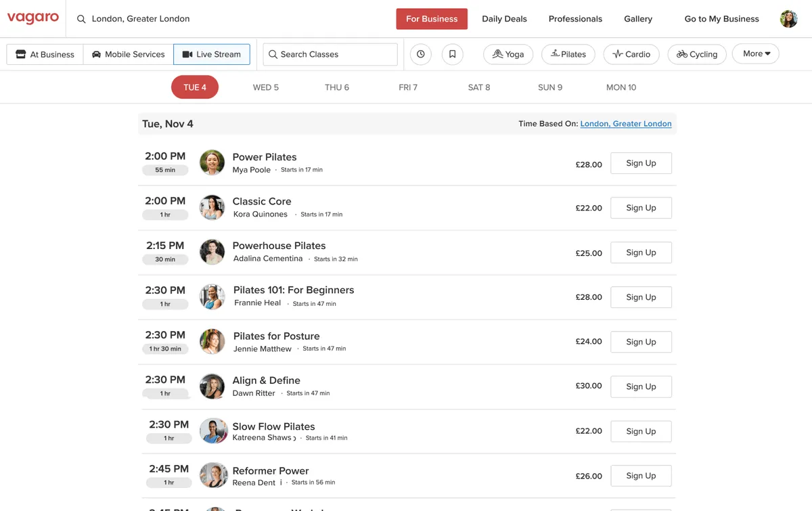Click Jennie Matthew's instructor photo

click(x=212, y=341)
